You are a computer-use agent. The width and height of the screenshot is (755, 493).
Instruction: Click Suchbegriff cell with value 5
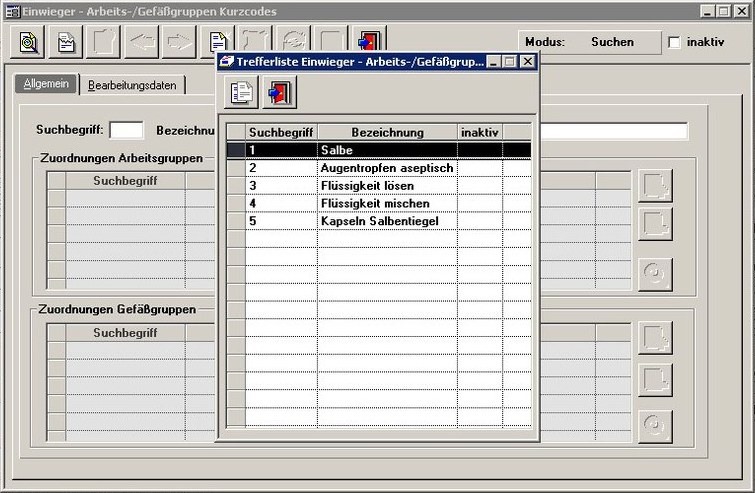(x=281, y=221)
